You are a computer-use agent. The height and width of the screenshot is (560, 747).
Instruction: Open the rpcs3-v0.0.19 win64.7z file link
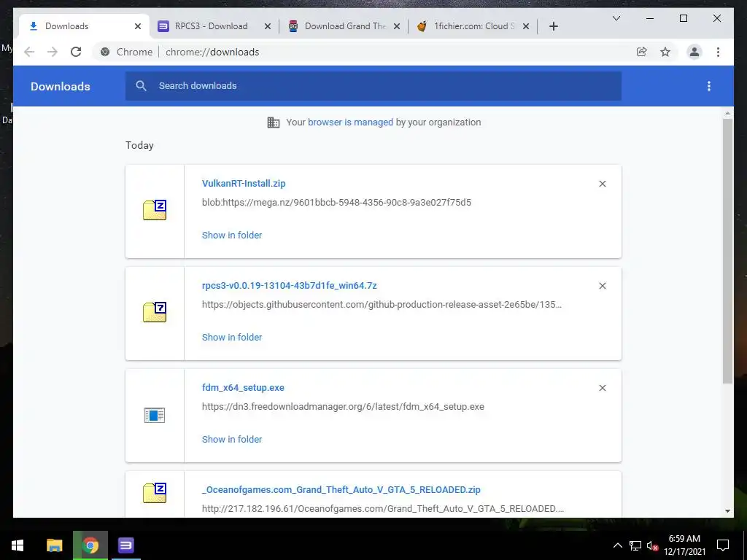pos(289,286)
